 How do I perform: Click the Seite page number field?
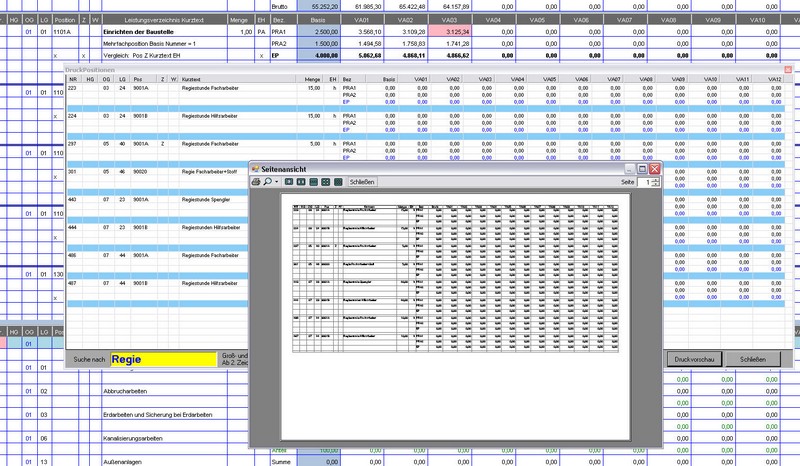click(646, 183)
